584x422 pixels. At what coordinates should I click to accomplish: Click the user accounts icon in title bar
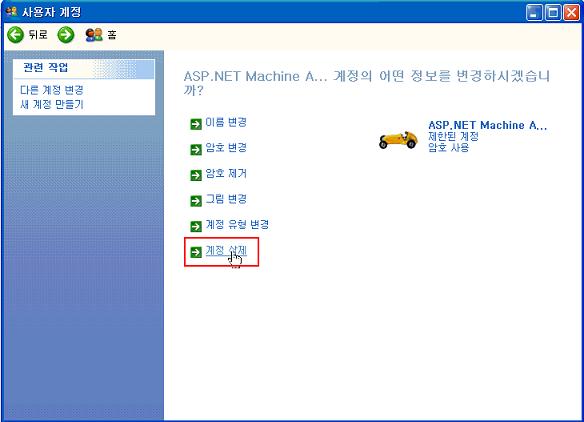(x=12, y=12)
